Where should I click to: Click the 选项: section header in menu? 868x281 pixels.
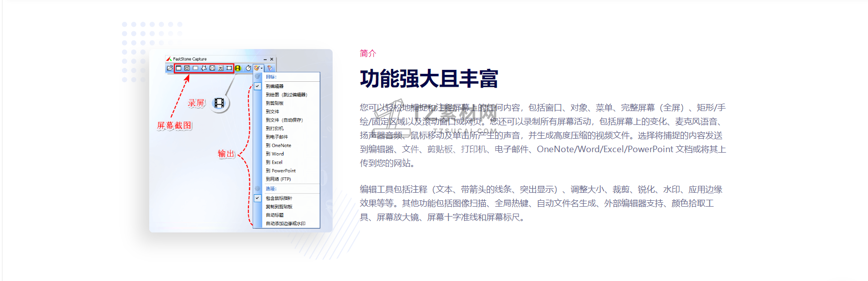coord(271,189)
